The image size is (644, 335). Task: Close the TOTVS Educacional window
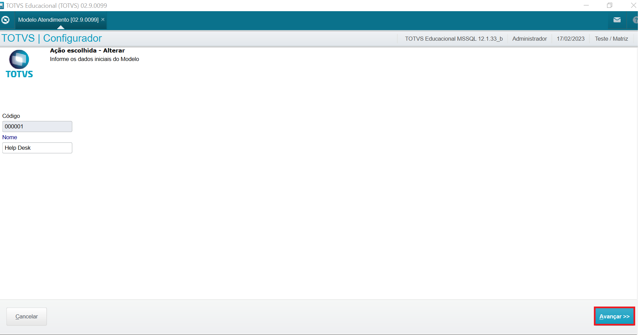pos(633,5)
